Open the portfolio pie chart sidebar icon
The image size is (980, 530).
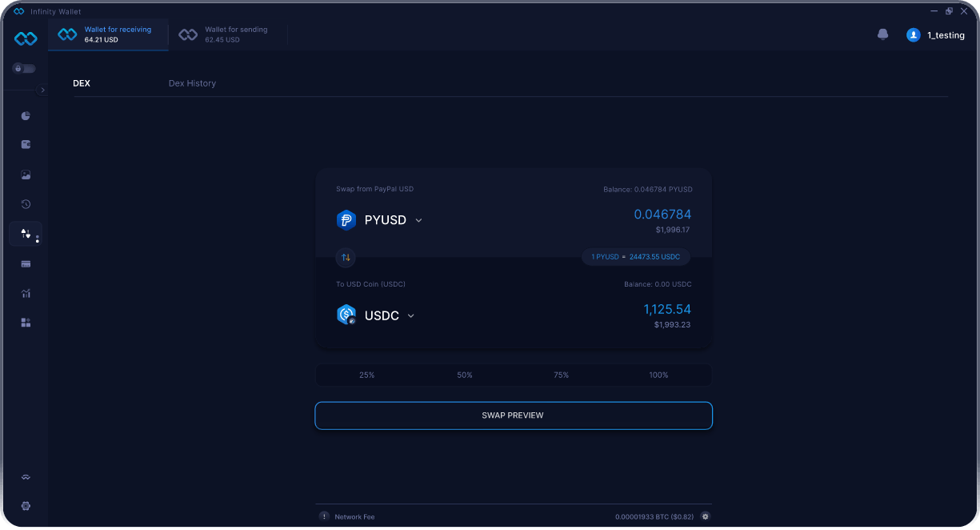pos(26,115)
